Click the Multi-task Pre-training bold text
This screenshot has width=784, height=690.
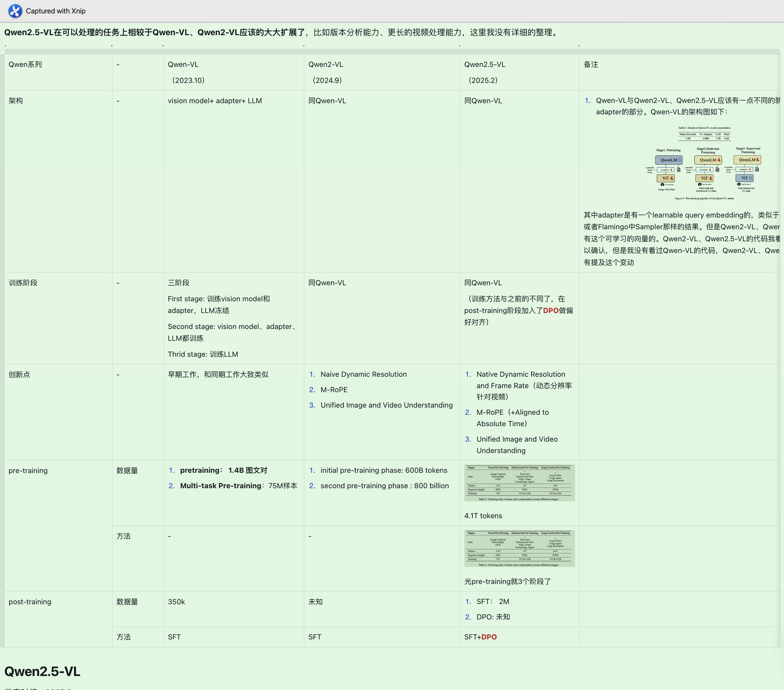(220, 486)
